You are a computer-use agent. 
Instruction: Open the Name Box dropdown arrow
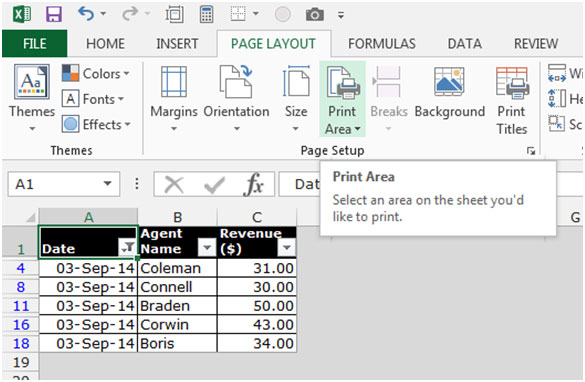[107, 184]
